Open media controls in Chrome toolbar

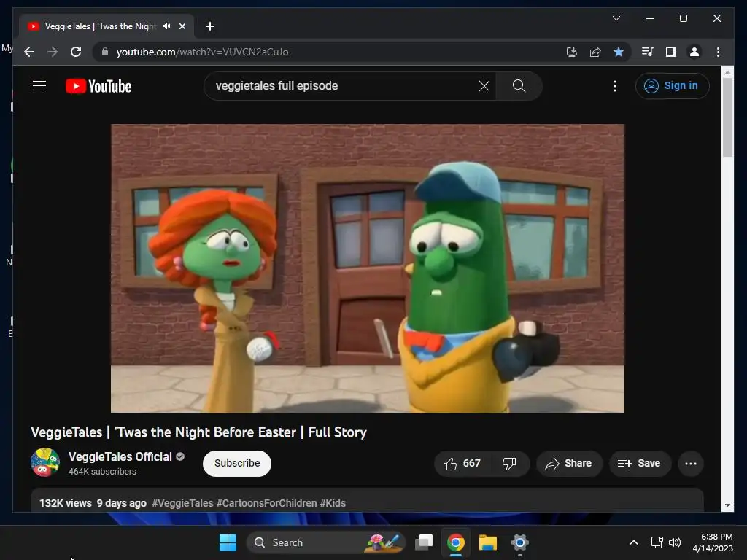click(x=647, y=52)
